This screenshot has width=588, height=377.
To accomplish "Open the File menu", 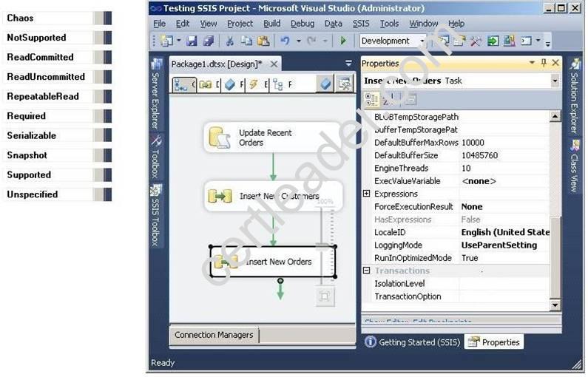I will pos(159,24).
